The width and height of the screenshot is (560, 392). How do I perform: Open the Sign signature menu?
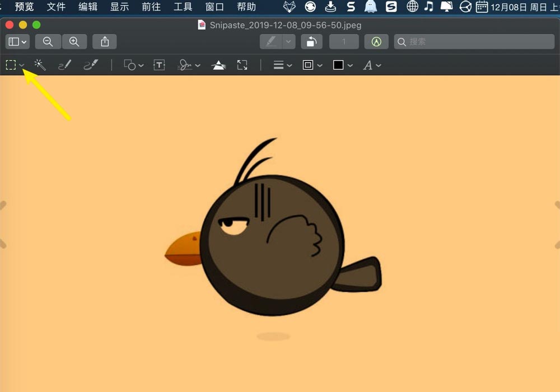[x=189, y=65]
